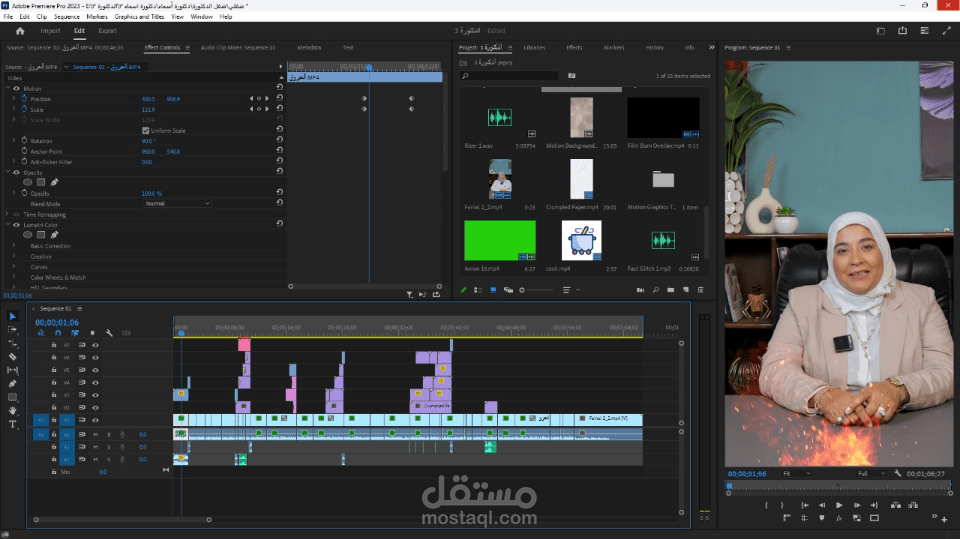
Task: Add a marker in the timeline header
Action: (92, 333)
